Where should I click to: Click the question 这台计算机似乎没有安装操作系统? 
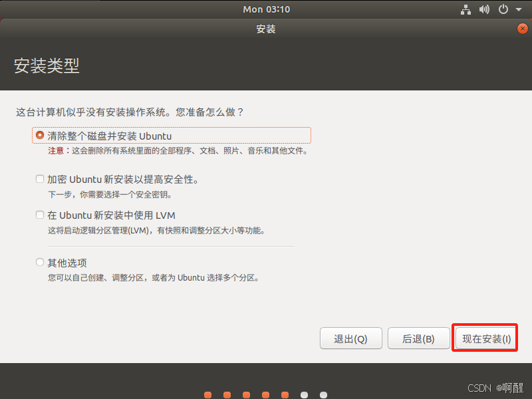(130, 112)
